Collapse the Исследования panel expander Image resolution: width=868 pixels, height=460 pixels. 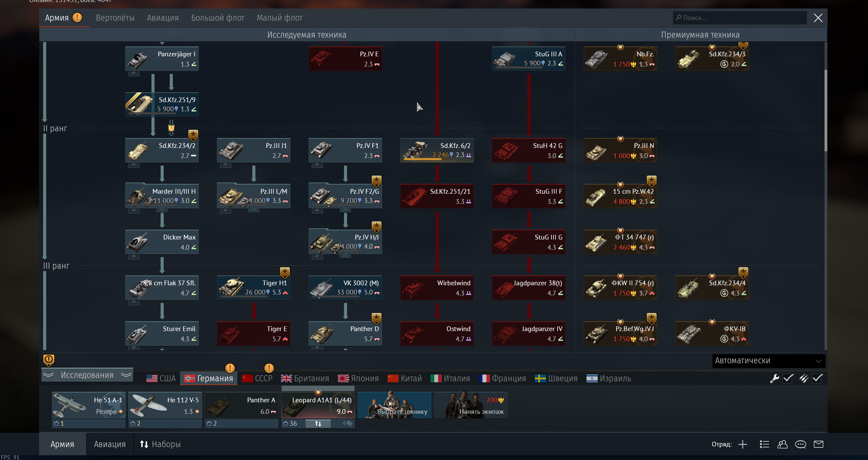click(87, 375)
